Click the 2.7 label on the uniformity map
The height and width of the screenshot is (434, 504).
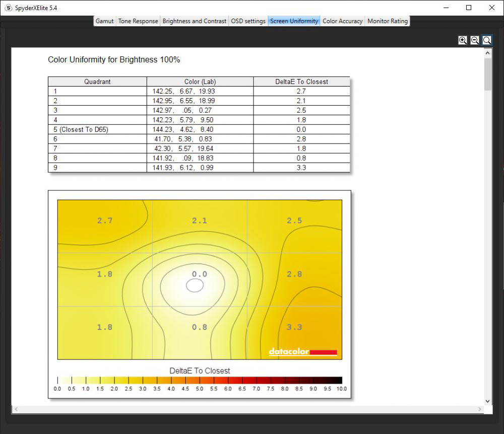coord(105,221)
